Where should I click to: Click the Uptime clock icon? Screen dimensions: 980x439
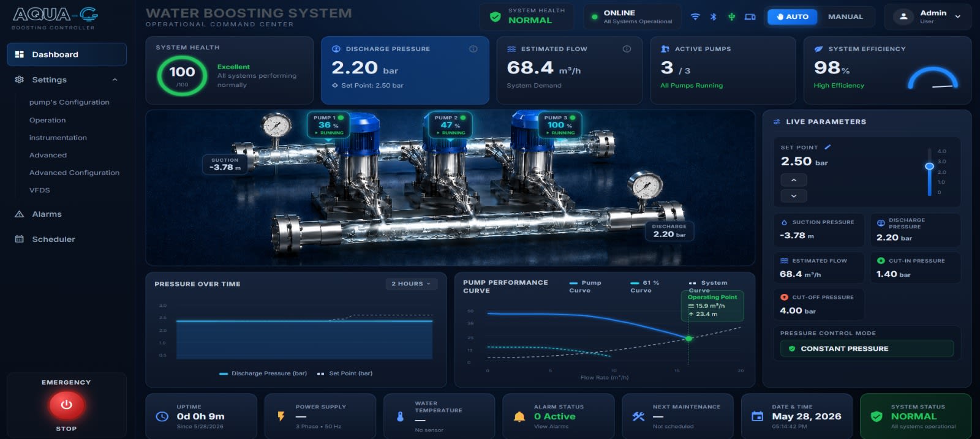coord(162,416)
